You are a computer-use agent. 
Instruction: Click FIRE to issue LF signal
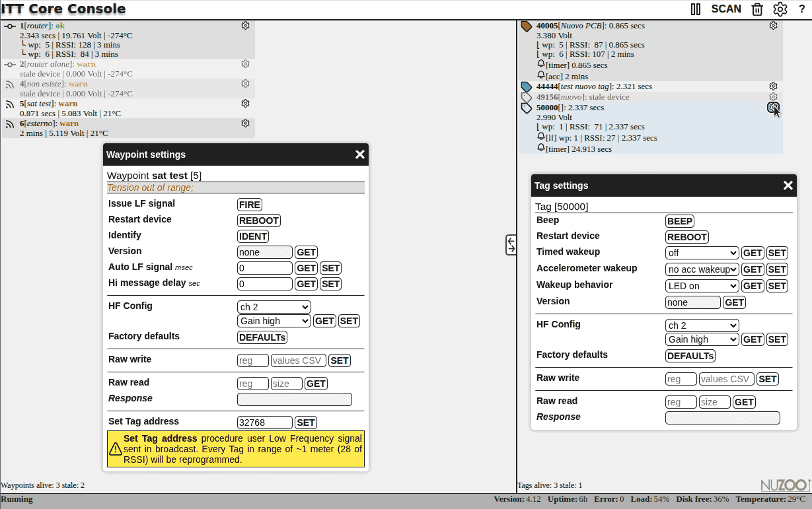[x=250, y=205]
